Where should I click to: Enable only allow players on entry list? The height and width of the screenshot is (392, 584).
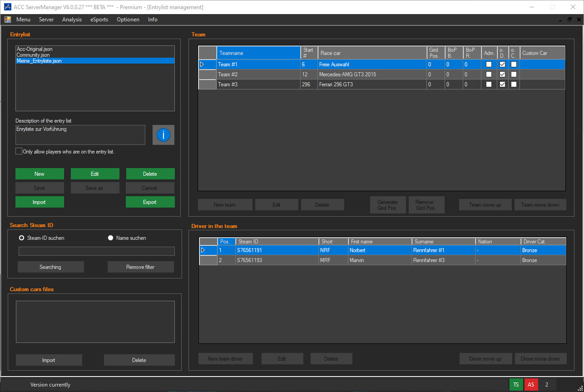click(x=19, y=151)
